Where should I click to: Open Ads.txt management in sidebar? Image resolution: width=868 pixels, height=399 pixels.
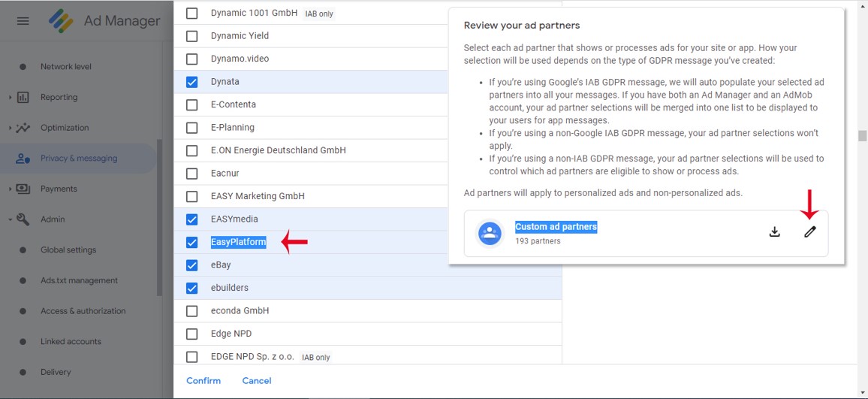tap(79, 280)
